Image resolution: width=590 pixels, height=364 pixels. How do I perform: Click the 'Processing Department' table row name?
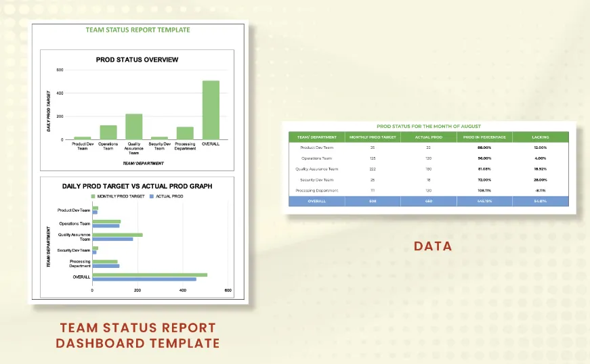pos(317,190)
